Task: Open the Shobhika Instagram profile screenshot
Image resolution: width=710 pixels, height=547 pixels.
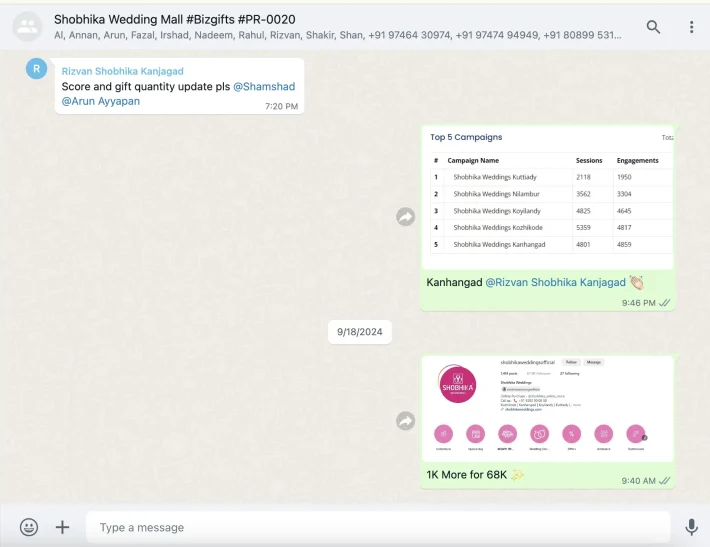Action: coord(547,408)
